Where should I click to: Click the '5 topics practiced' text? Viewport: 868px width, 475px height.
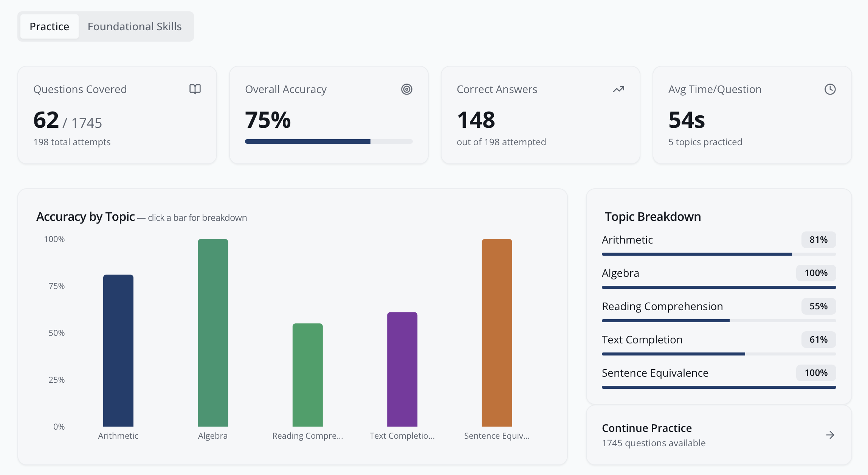pyautogui.click(x=705, y=142)
